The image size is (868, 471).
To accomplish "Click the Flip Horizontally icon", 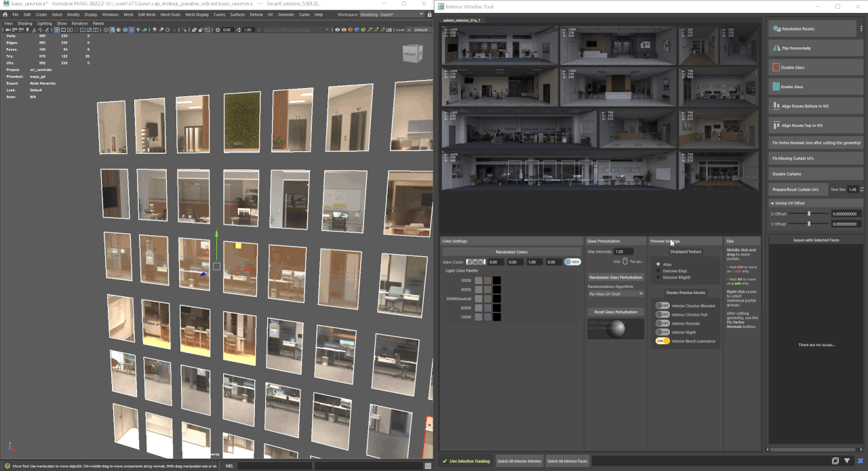I will coord(776,48).
